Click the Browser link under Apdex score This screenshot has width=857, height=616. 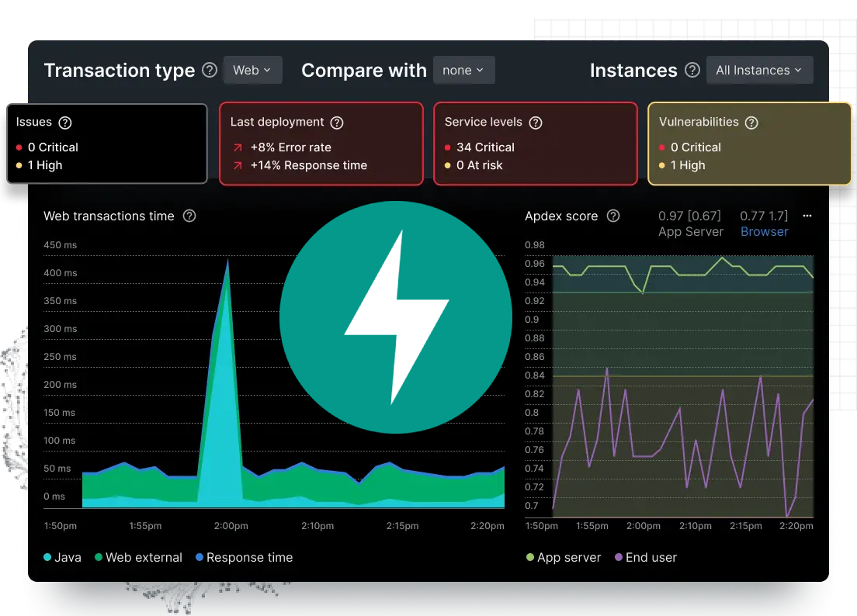click(x=764, y=231)
